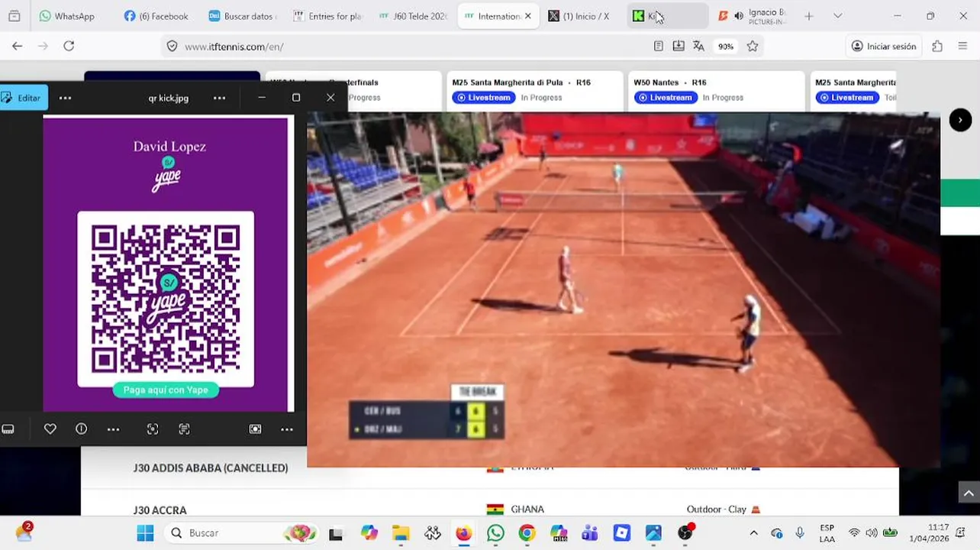Switch to the WhatsApp browser tab
This screenshot has height=550, width=980.
[67, 16]
